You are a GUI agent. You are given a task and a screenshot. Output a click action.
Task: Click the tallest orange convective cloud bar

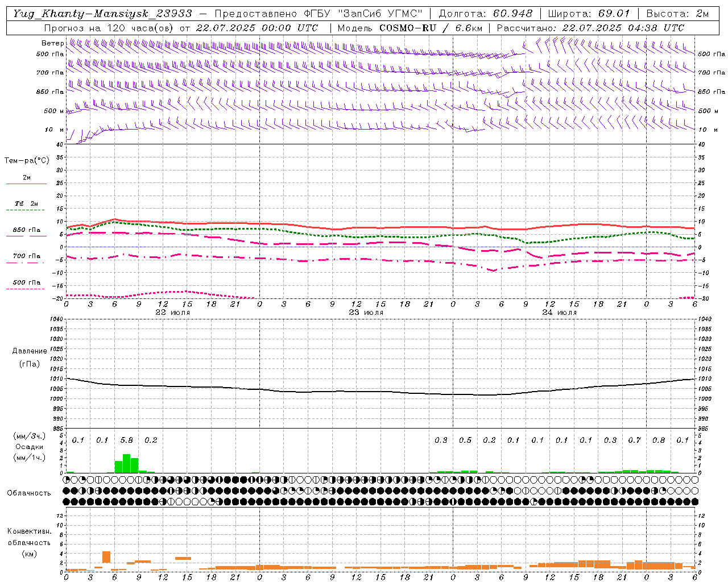[106, 557]
